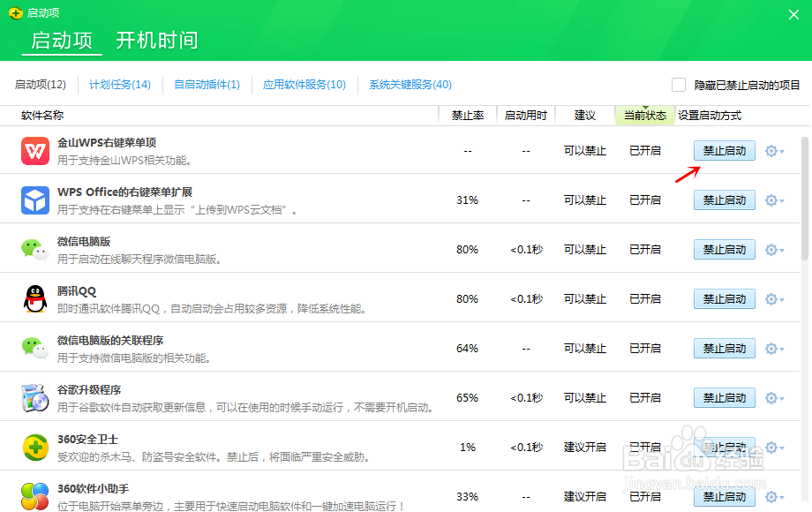Click the WPS Office cloud icon
This screenshot has width=812, height=512.
[x=34, y=200]
